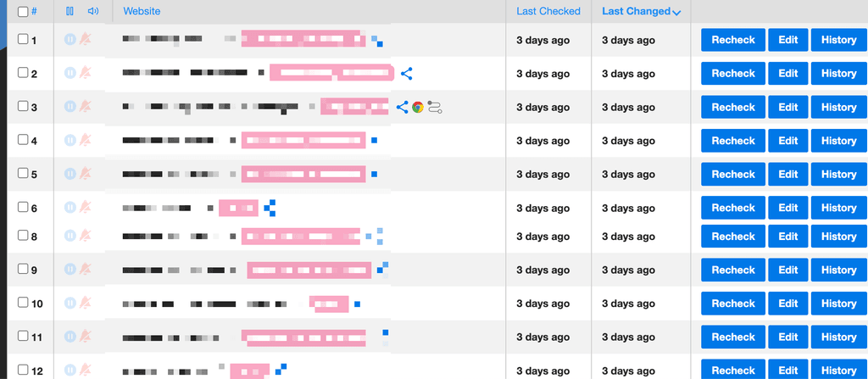
Task: Pause checks for watch number 1
Action: 70,40
